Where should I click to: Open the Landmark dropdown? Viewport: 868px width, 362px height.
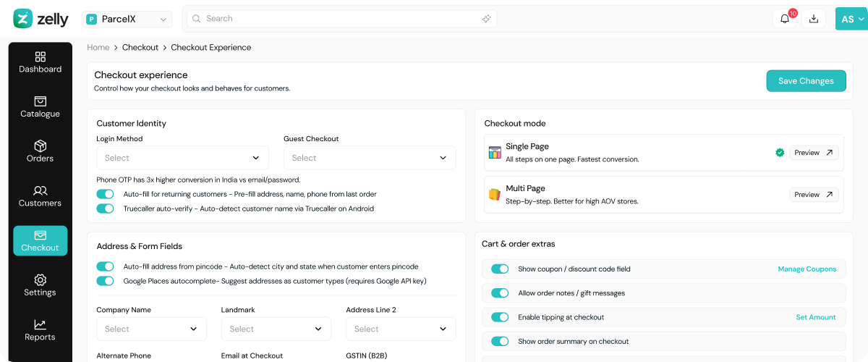tap(276, 329)
